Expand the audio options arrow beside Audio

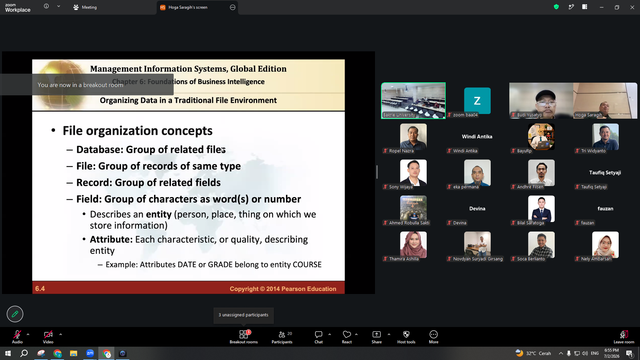28,334
